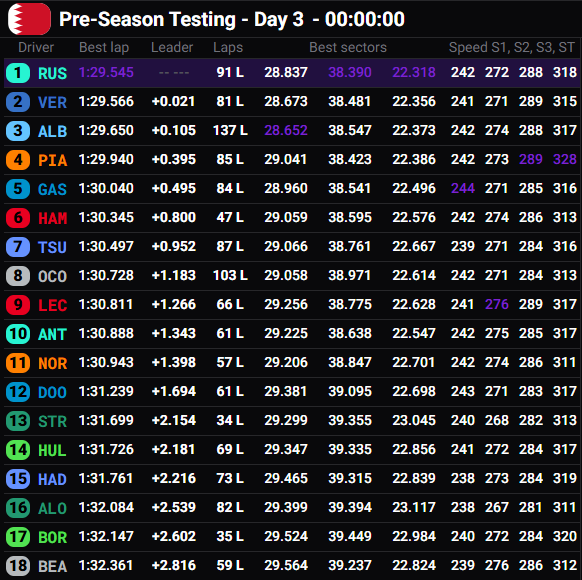Select position 13 badge for STR

[18, 420]
